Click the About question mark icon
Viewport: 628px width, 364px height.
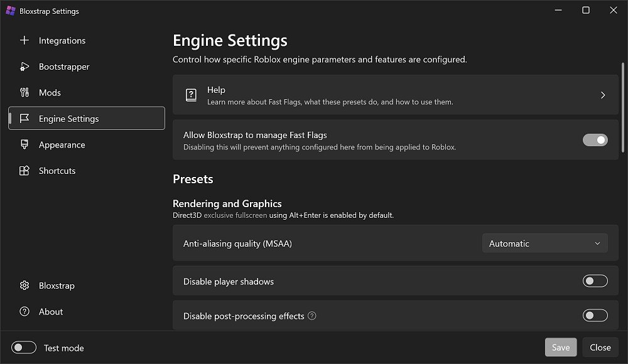click(x=24, y=312)
